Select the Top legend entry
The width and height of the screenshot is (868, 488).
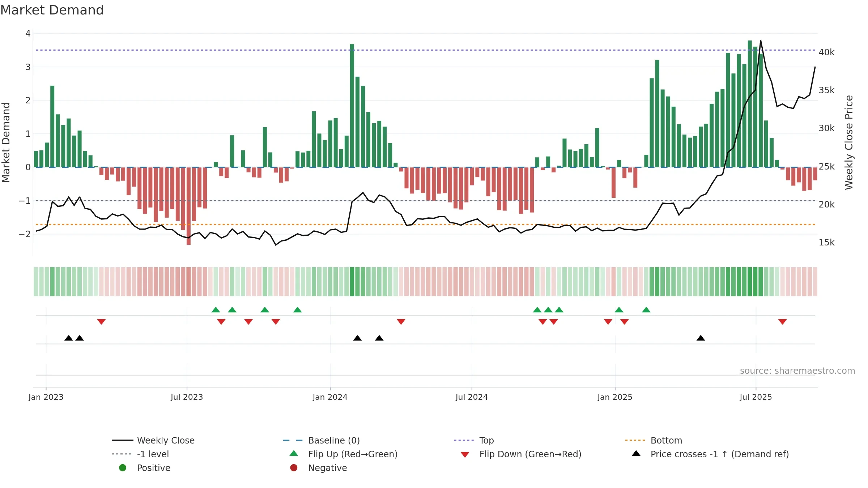pyautogui.click(x=474, y=440)
